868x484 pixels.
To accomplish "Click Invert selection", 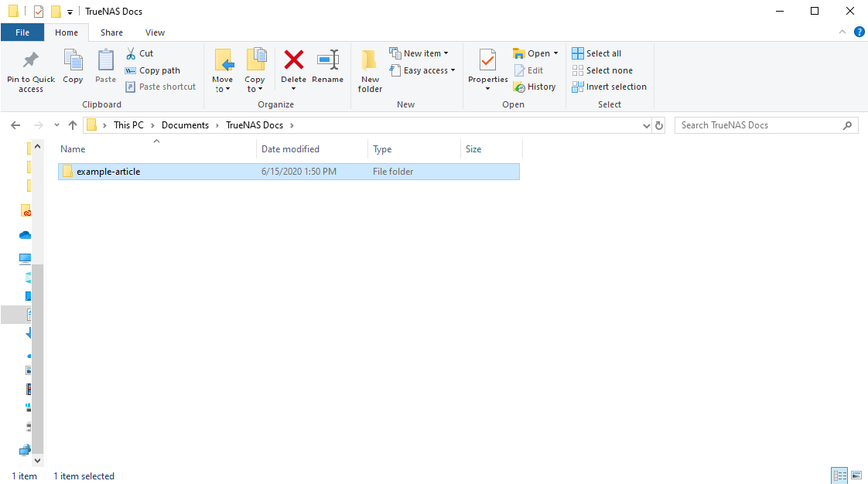I will [609, 87].
